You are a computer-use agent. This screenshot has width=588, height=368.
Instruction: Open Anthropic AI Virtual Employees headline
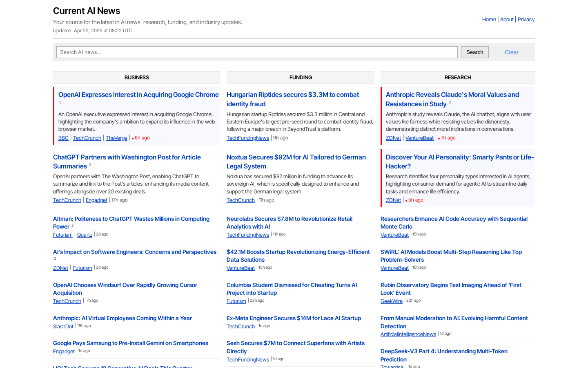click(x=122, y=318)
